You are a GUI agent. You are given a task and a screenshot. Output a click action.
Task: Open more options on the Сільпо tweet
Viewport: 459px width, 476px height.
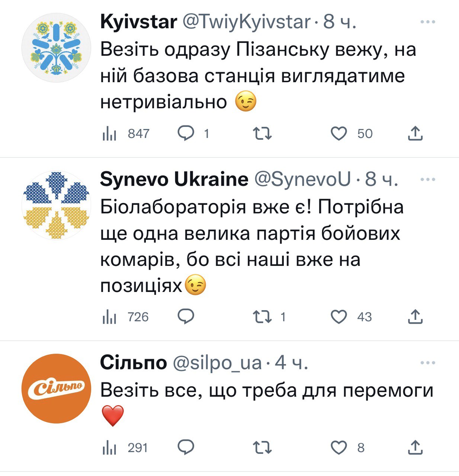click(x=428, y=363)
